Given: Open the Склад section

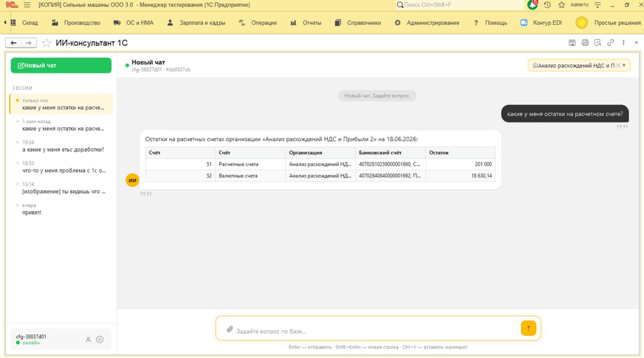Looking at the screenshot, I should click(25, 23).
